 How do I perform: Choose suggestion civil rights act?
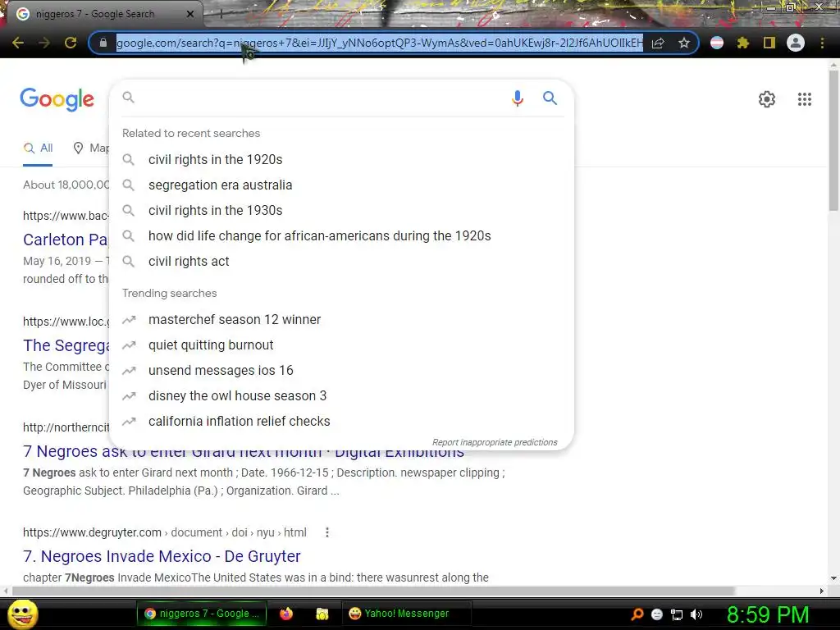341,262
